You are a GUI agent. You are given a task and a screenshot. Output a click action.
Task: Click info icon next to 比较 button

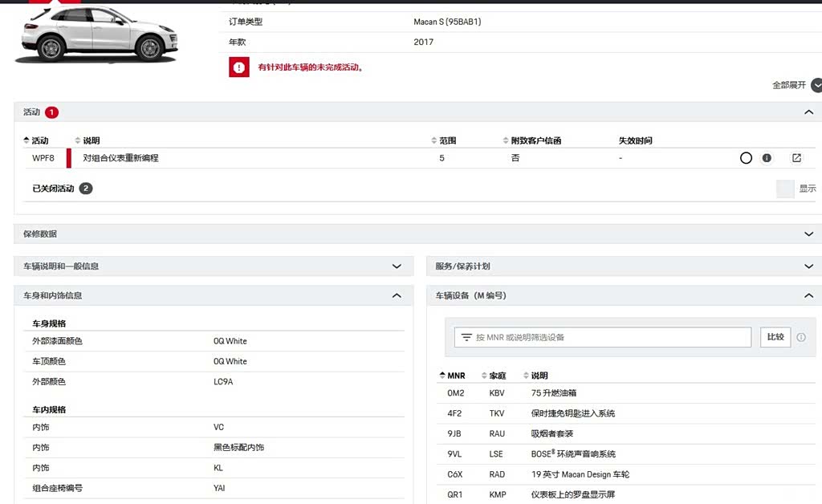[801, 337]
